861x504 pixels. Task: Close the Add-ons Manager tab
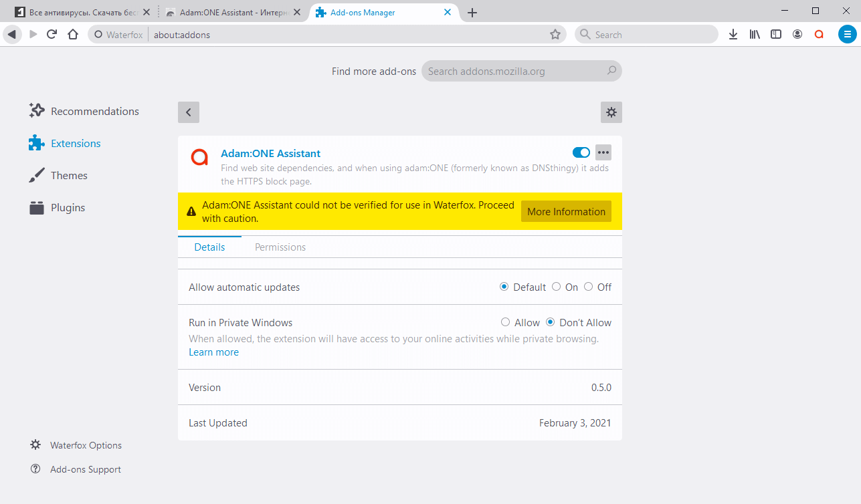(x=448, y=12)
